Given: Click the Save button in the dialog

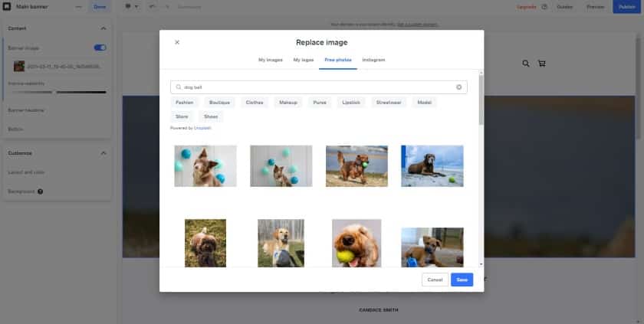Looking at the screenshot, I should click(462, 280).
